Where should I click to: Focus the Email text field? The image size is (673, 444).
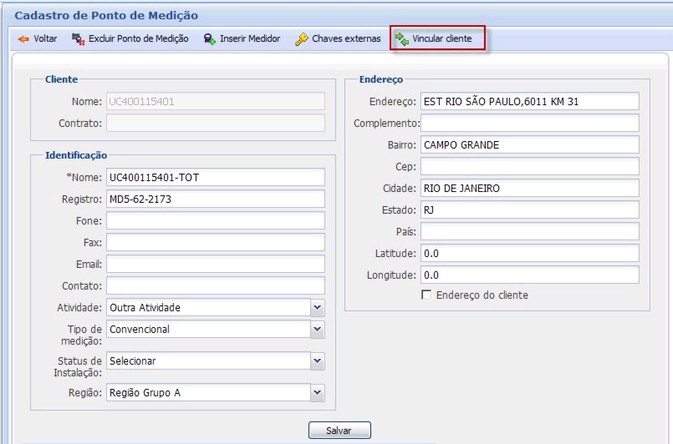tap(216, 264)
